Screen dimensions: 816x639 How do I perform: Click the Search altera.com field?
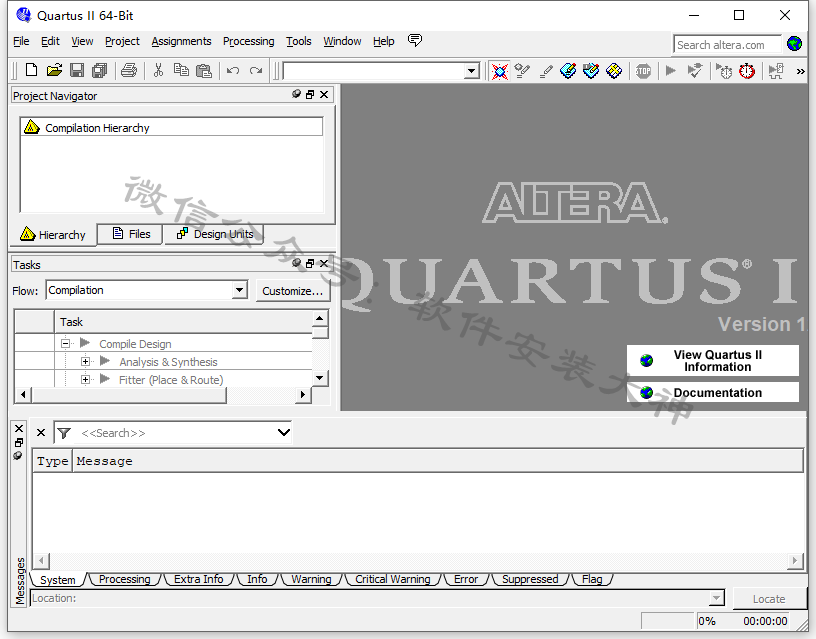[x=727, y=45]
